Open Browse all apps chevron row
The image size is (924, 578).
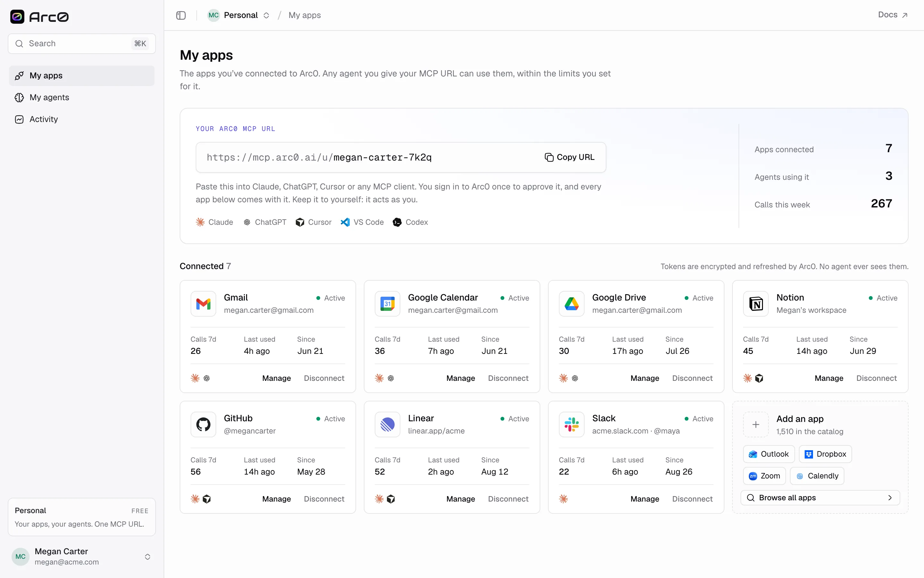pos(820,498)
